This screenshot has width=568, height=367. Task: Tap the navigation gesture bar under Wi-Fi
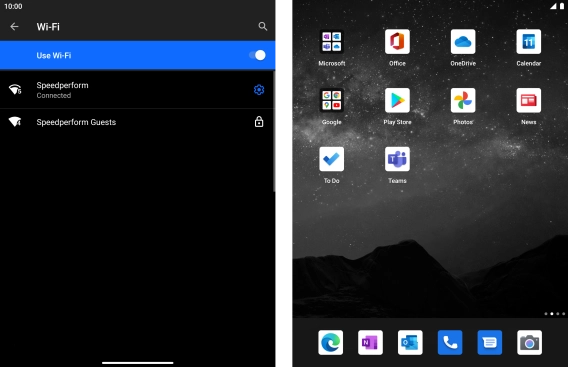pos(137,362)
